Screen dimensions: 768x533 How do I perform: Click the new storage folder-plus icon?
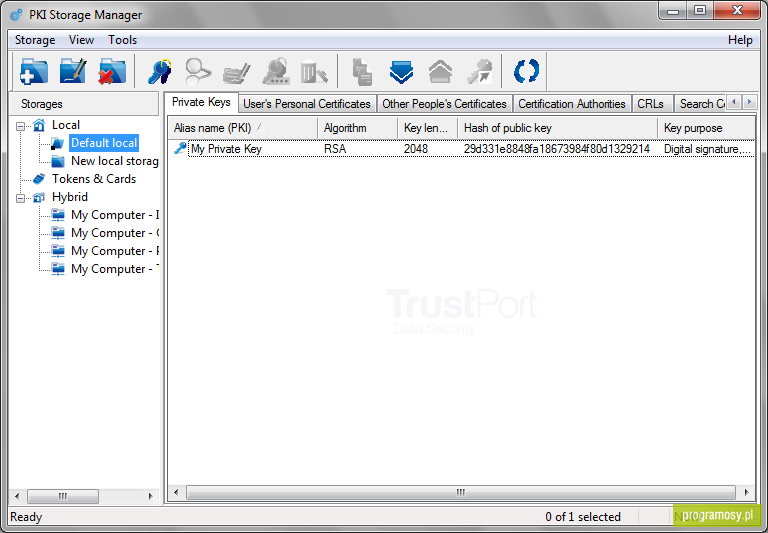(34, 72)
